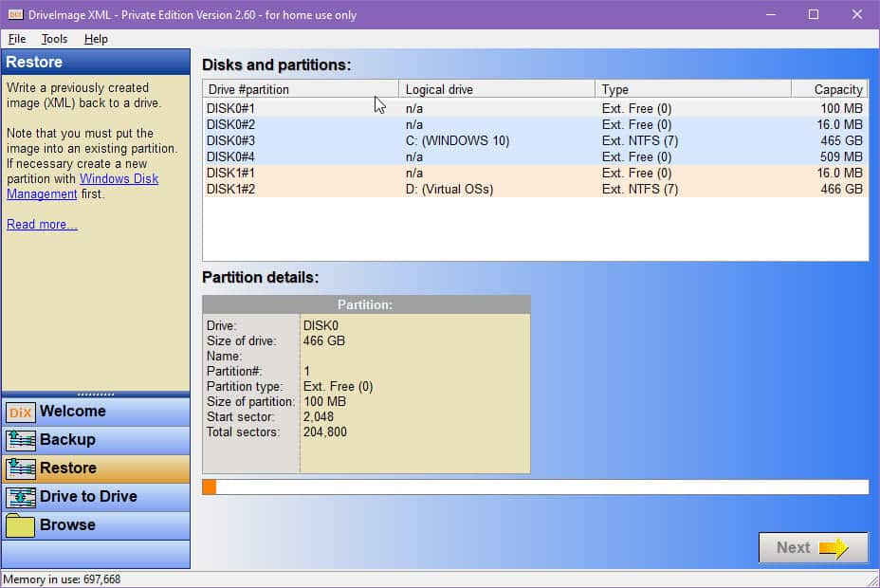Image resolution: width=880 pixels, height=588 pixels.
Task: Sort by Capacity column header
Action: coord(830,89)
